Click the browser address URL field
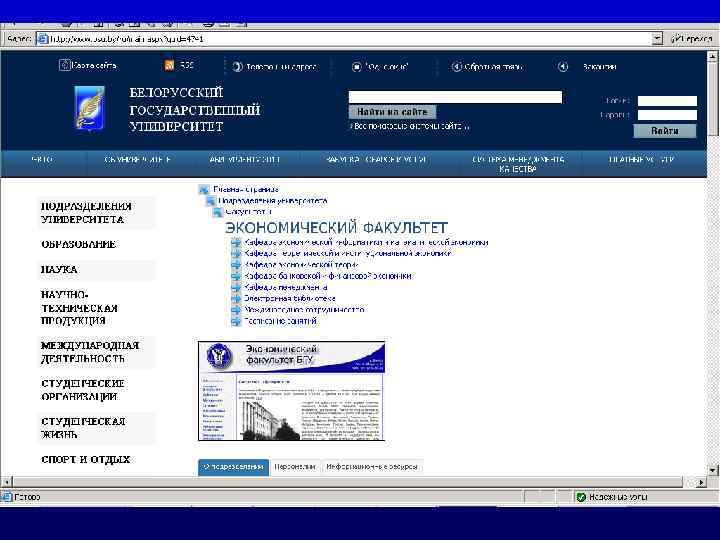This screenshot has height=540, width=720. 344,39
